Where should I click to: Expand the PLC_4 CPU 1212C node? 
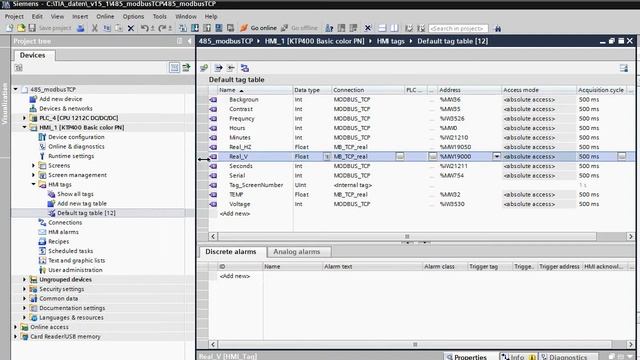point(24,118)
